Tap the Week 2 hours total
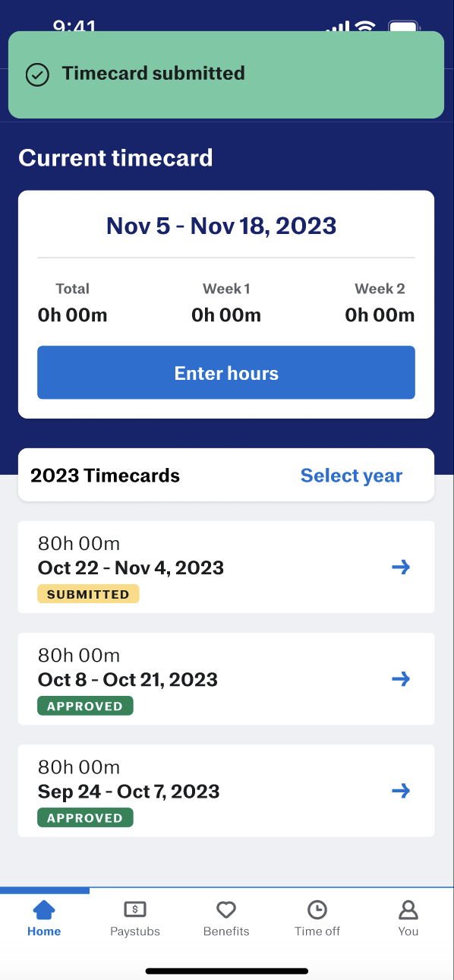 [x=380, y=315]
